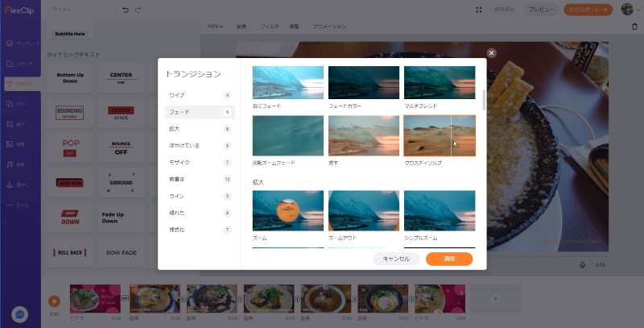The height and width of the screenshot is (328, 644).
Task: Click the エクスポート export button
Action: 588,10
